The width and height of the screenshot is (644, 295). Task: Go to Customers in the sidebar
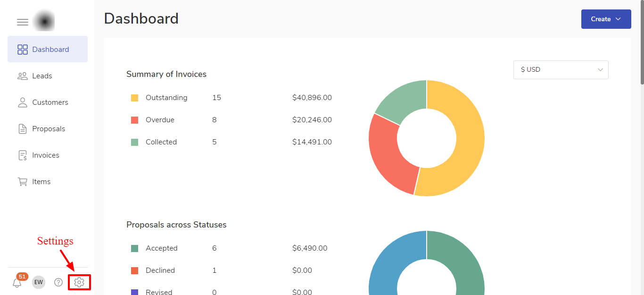coord(50,102)
